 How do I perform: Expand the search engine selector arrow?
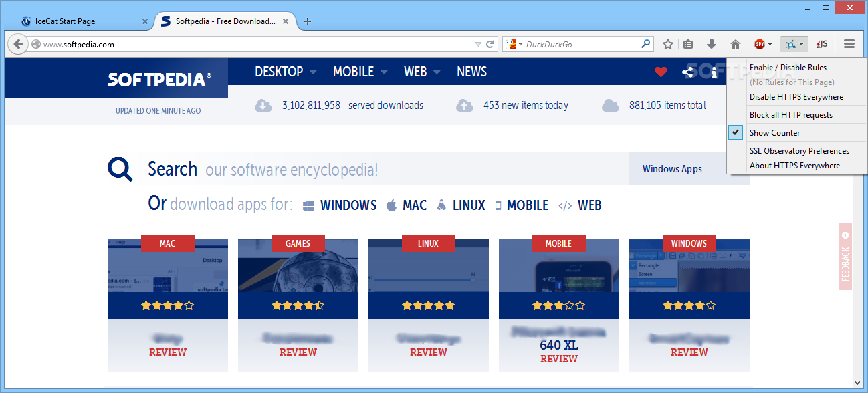coord(520,45)
